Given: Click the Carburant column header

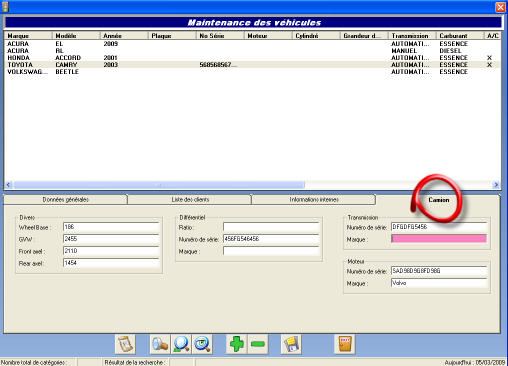Looking at the screenshot, I should [x=460, y=35].
